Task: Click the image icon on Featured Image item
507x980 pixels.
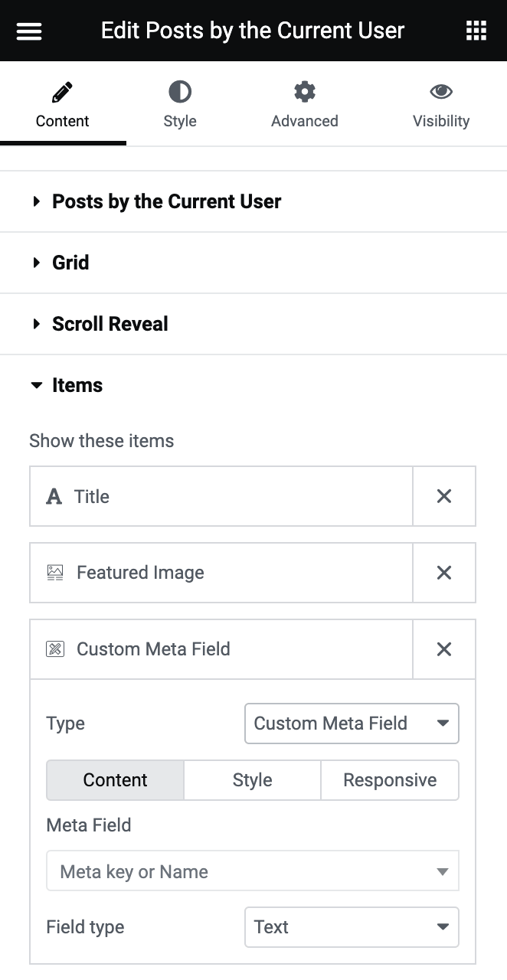Action: click(x=54, y=573)
